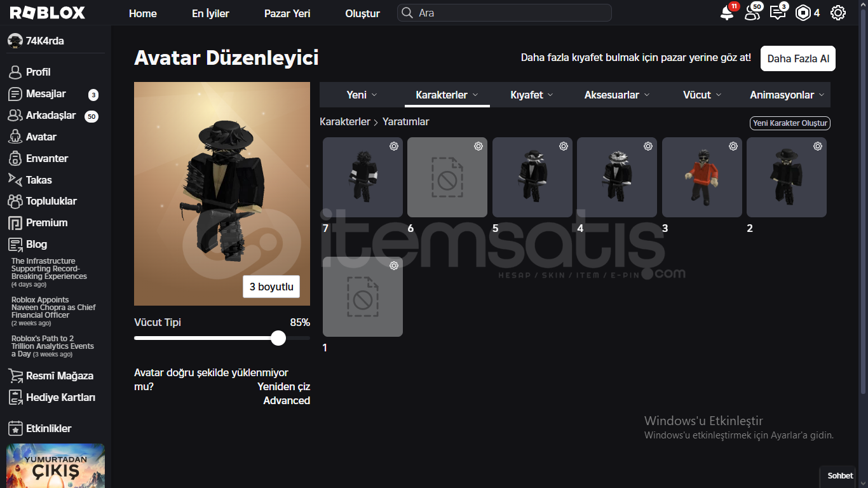Select the red shirt character 3
This screenshot has height=488, width=868.
tap(702, 177)
